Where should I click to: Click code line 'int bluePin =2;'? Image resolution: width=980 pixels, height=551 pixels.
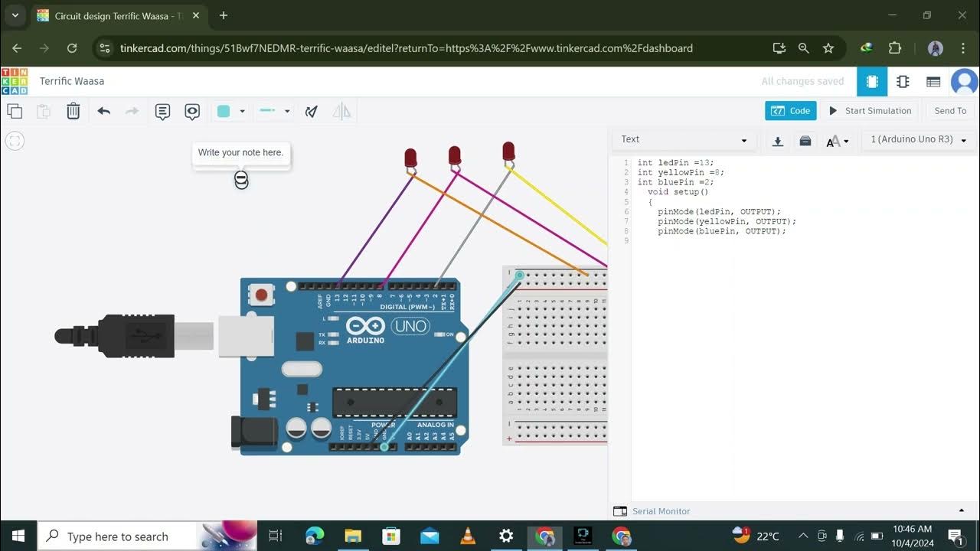click(x=675, y=183)
